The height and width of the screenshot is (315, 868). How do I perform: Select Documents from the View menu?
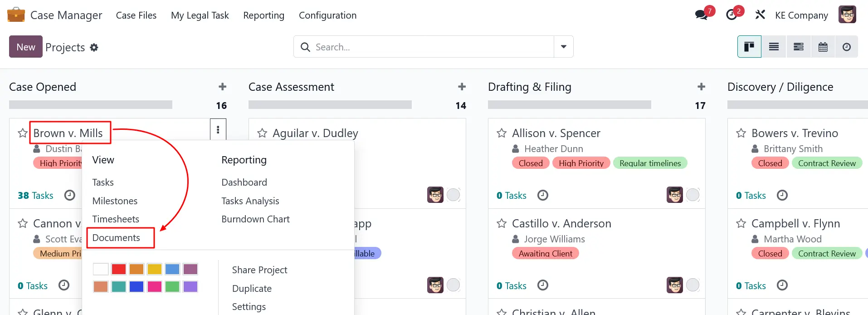tap(116, 238)
